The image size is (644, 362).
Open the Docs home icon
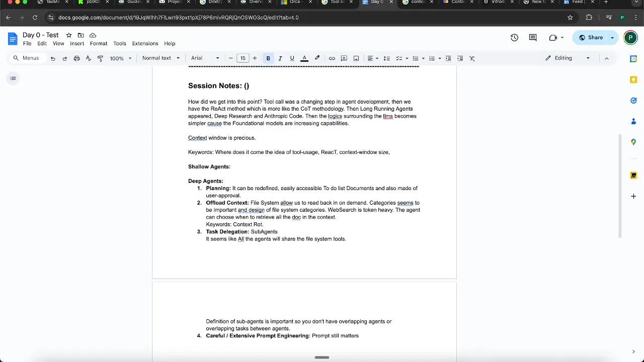(x=12, y=38)
